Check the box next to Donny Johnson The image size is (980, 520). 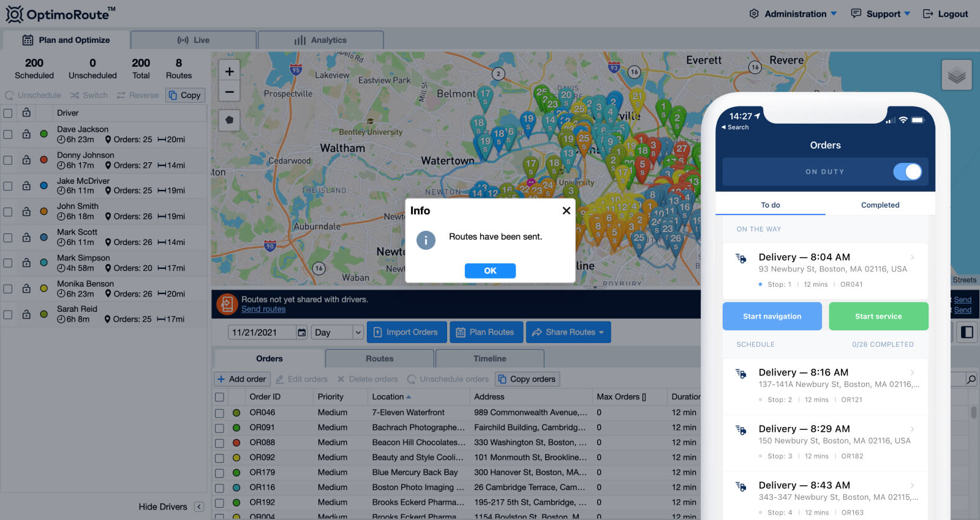click(x=8, y=160)
